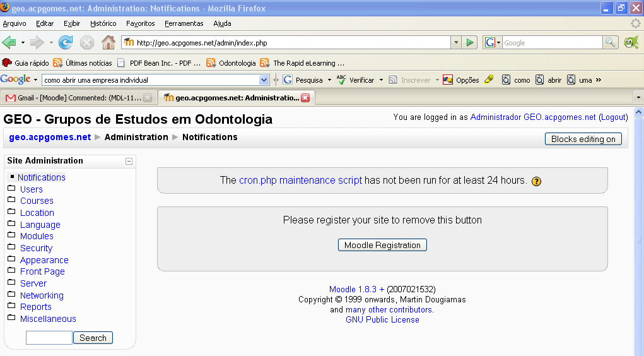Click the green Go arrow next to address bar

470,42
